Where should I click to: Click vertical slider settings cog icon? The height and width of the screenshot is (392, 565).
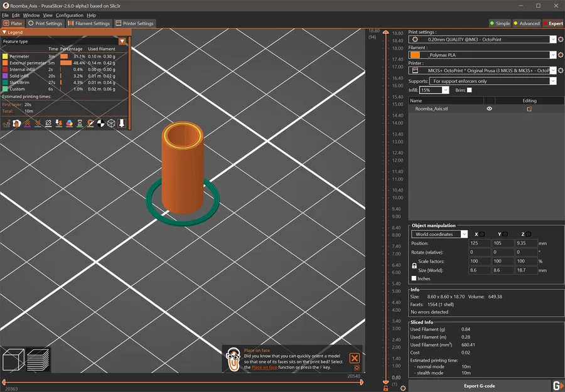[403, 388]
